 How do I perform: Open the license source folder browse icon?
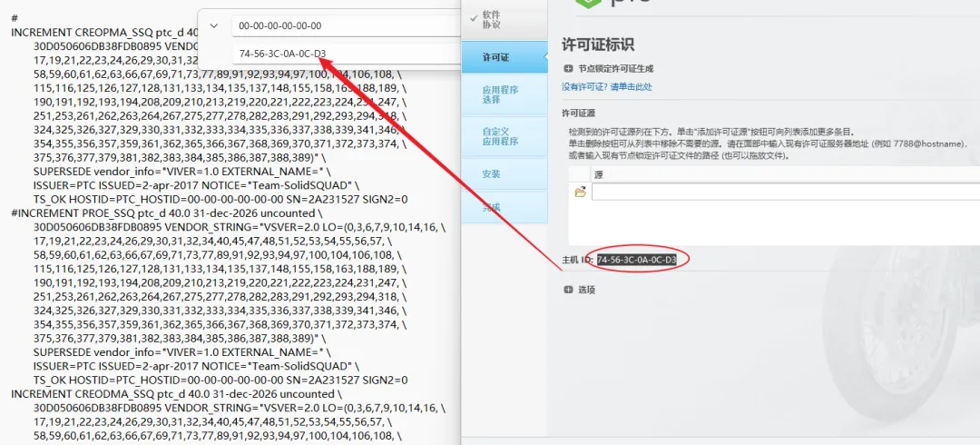coord(581,193)
